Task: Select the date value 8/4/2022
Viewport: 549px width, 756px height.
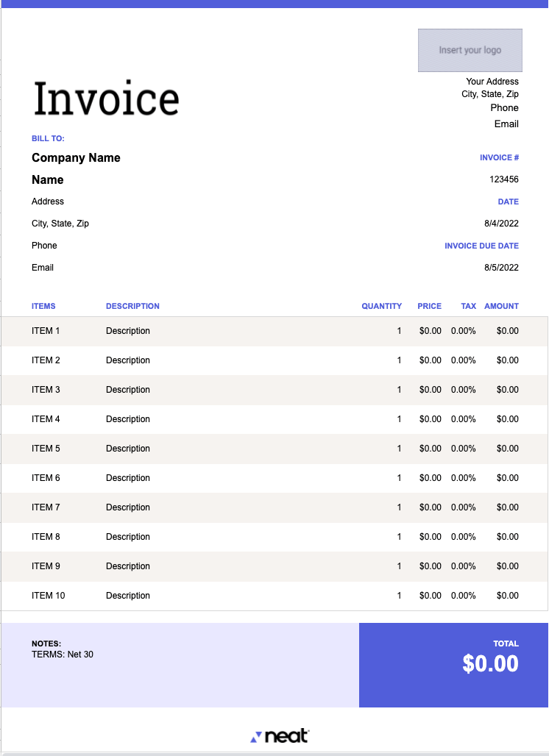Action: point(501,224)
